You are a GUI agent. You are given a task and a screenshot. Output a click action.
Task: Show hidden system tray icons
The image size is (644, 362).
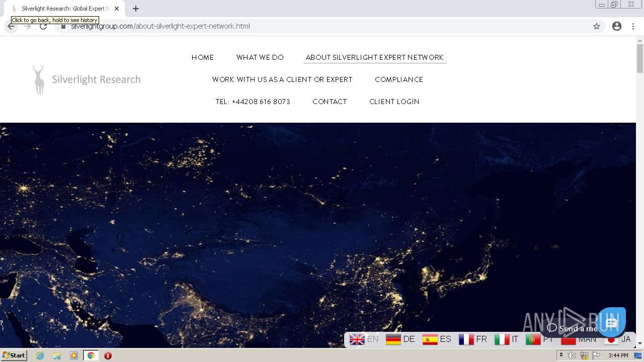tap(561, 355)
